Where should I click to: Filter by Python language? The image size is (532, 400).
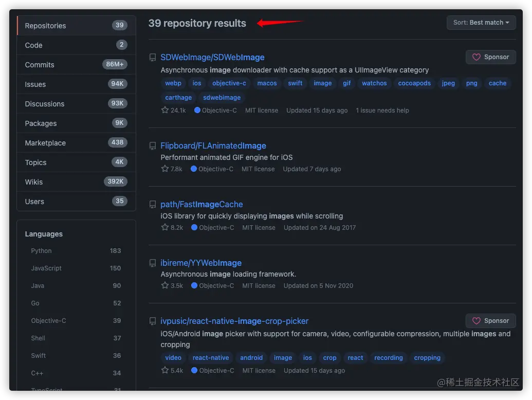pos(76,251)
